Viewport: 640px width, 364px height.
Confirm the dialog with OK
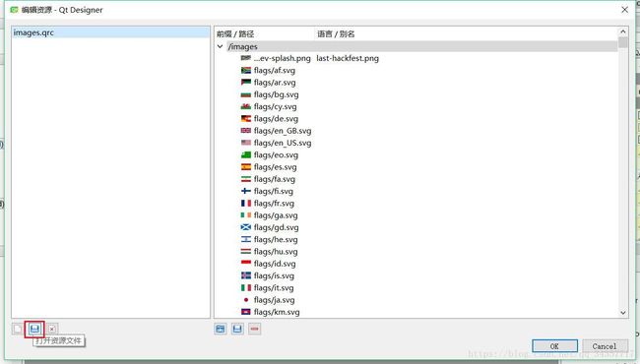[554, 346]
